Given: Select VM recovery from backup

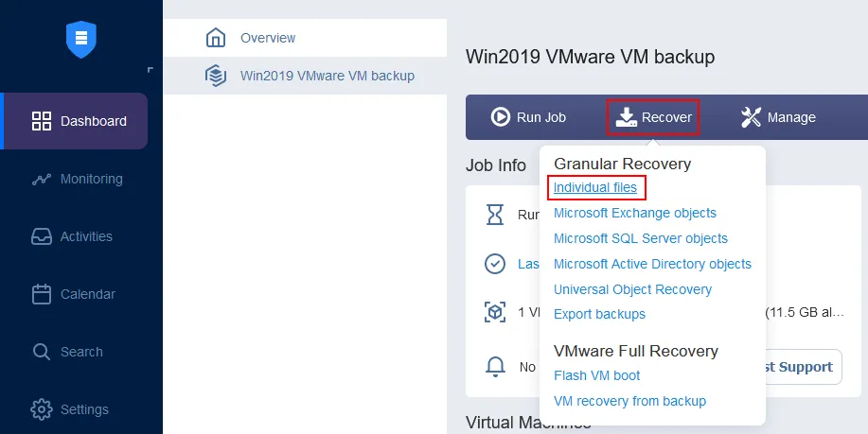Looking at the screenshot, I should click(x=629, y=401).
